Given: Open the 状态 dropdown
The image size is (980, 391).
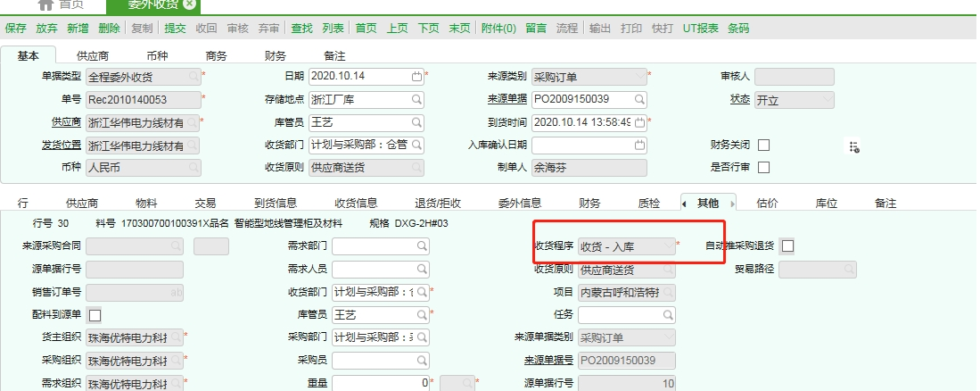Looking at the screenshot, I should pos(827,99).
